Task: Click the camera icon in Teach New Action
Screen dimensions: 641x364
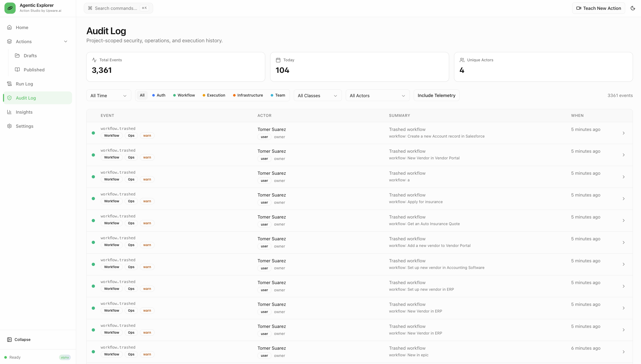Action: [579, 8]
